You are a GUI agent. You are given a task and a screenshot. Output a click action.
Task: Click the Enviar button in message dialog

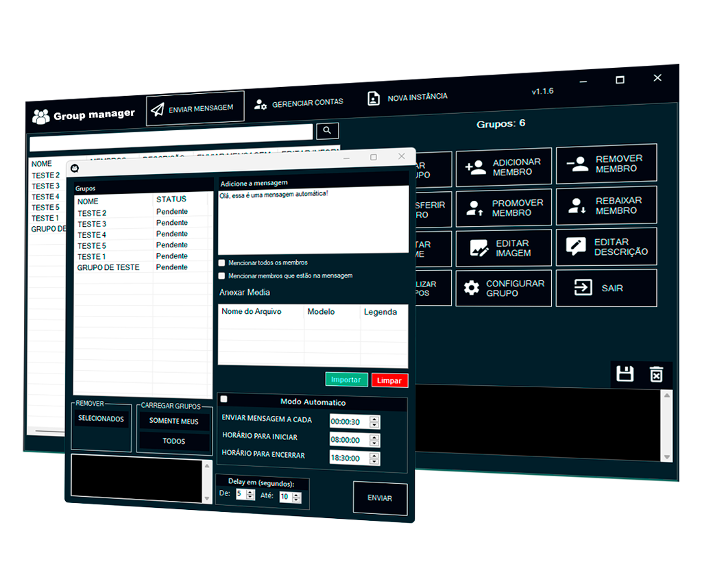(380, 498)
